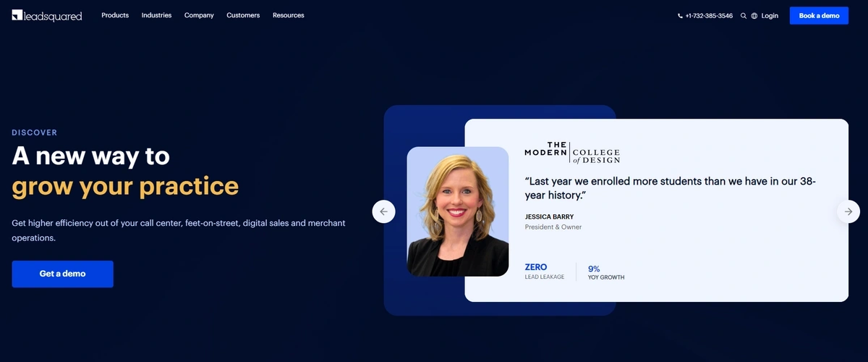
Task: Click the testimonial quote about enrolled students
Action: click(671, 188)
